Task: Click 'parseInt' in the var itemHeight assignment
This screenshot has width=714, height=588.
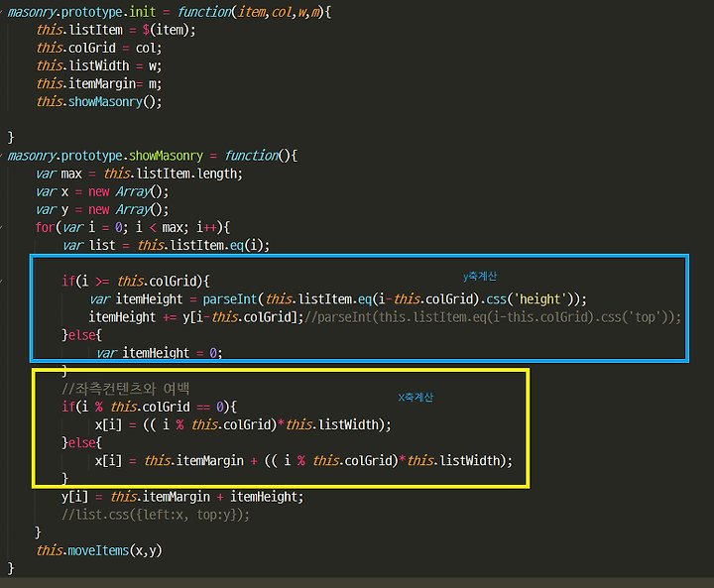Action: [x=230, y=299]
